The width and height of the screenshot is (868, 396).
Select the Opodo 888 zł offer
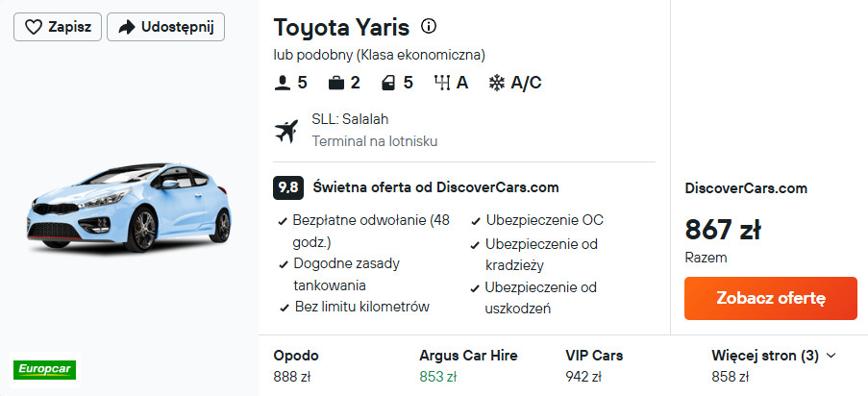coord(296,365)
